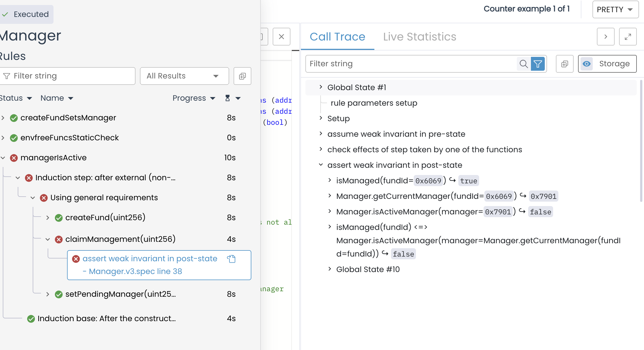Viewport: 644px width, 350px height.
Task: Click the fullscreen expand arrows icon
Action: (628, 37)
